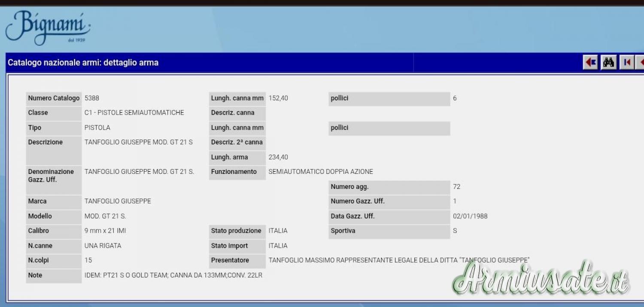The image size is (644, 307).
Task: Click the 'Catalogo nazionale armi: dettaglio arma' title
Action: click(x=83, y=63)
